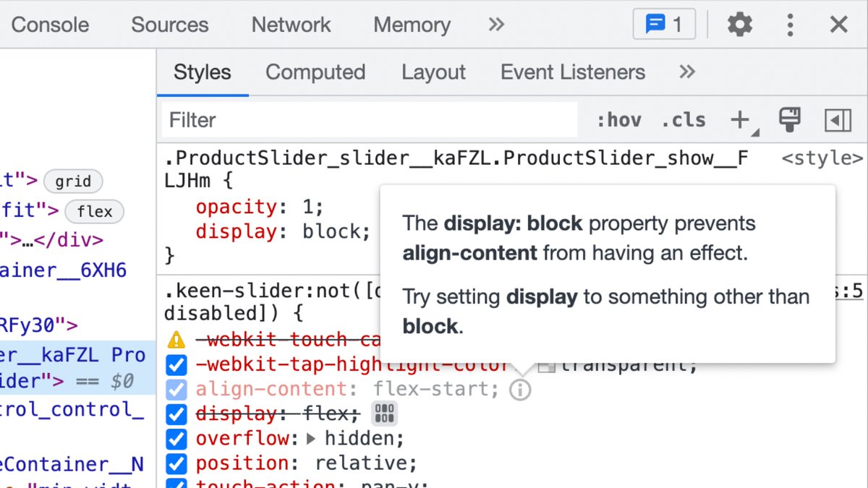Uncheck the position: relative property
Viewport: 868px width, 488px height.
[176, 463]
